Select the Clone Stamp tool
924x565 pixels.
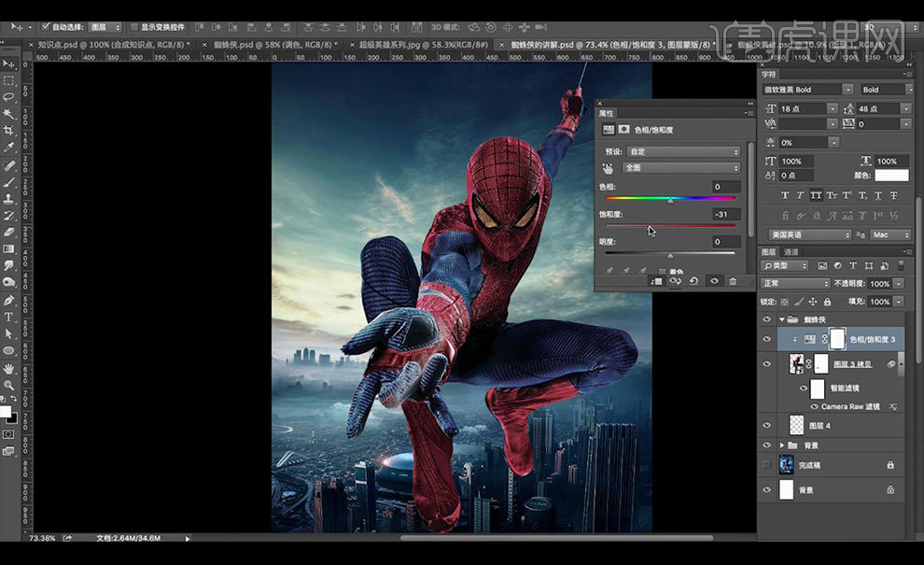[x=8, y=199]
